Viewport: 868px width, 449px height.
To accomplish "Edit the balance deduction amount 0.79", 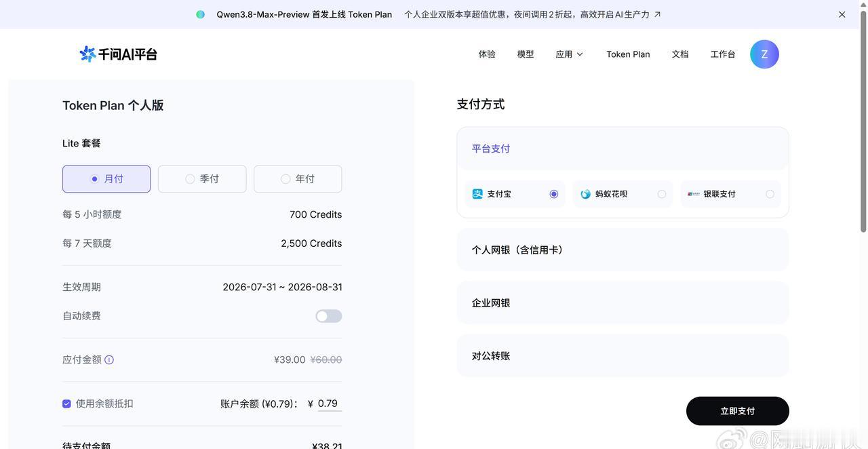I will tap(330, 404).
